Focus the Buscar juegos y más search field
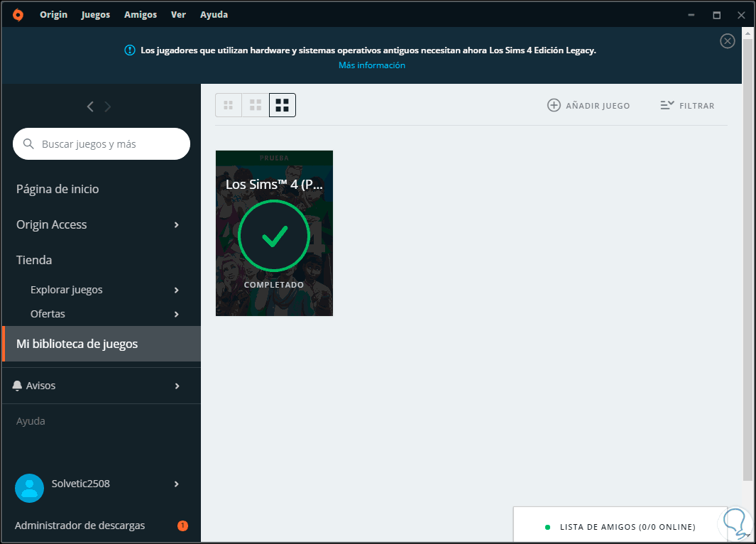Viewport: 756px width, 544px height. coord(102,143)
